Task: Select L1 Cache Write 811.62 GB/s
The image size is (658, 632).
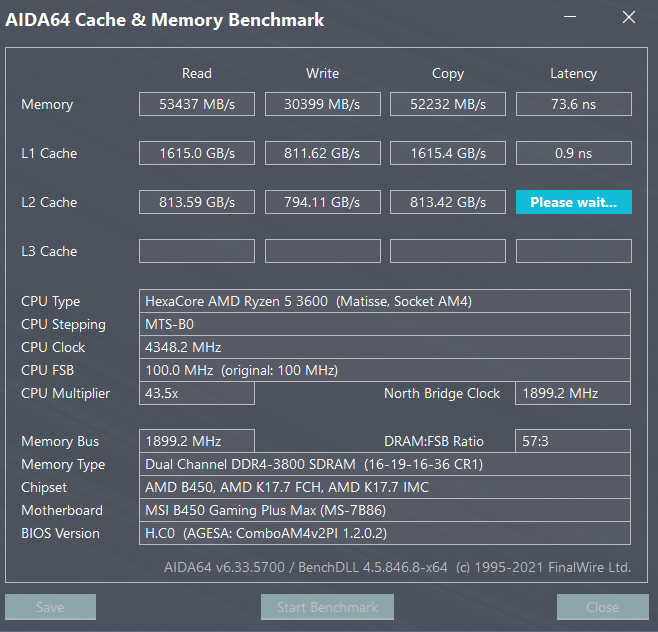Action: (323, 153)
